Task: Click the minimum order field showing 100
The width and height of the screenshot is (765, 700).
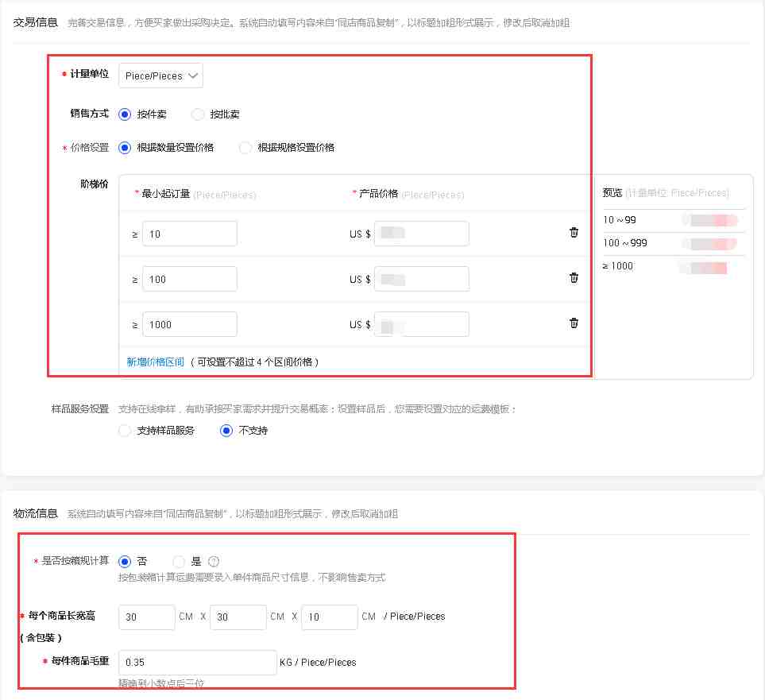Action: coord(190,279)
